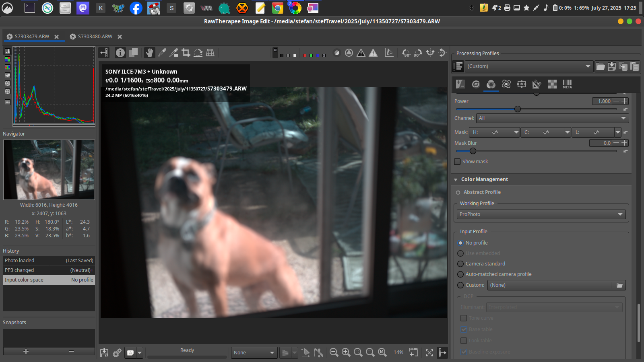Switch to the S7303480.ARW tab
This screenshot has width=644, height=362.
point(95,37)
